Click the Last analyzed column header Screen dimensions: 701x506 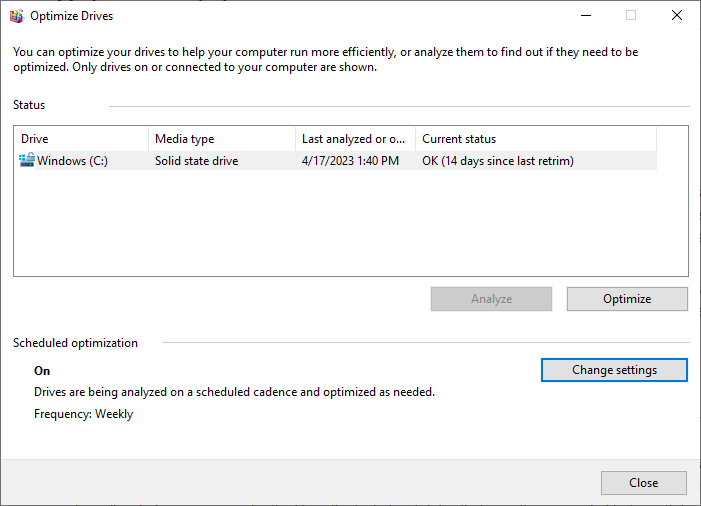(x=354, y=139)
